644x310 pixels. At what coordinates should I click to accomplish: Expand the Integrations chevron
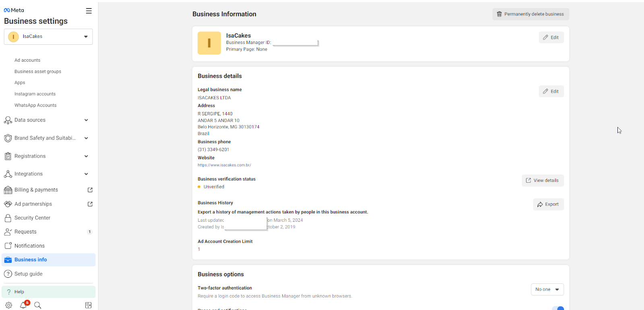click(86, 174)
